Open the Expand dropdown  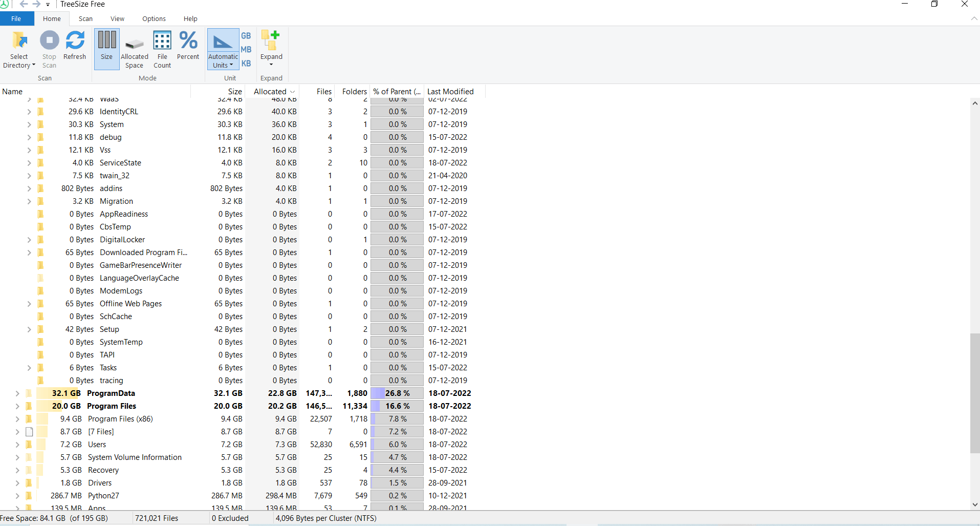[x=271, y=49]
